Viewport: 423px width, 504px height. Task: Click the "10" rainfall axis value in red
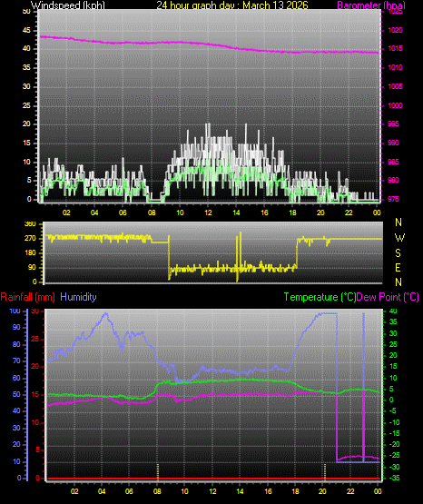pyautogui.click(x=35, y=422)
